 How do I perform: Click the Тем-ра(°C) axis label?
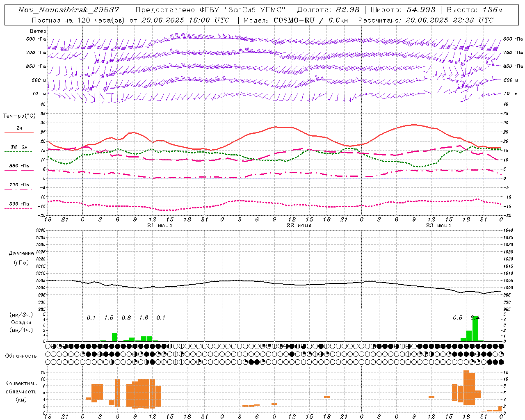(x=19, y=116)
